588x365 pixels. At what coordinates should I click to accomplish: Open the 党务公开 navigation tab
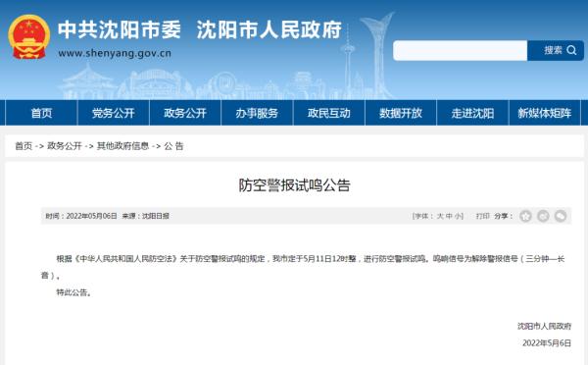pos(114,113)
